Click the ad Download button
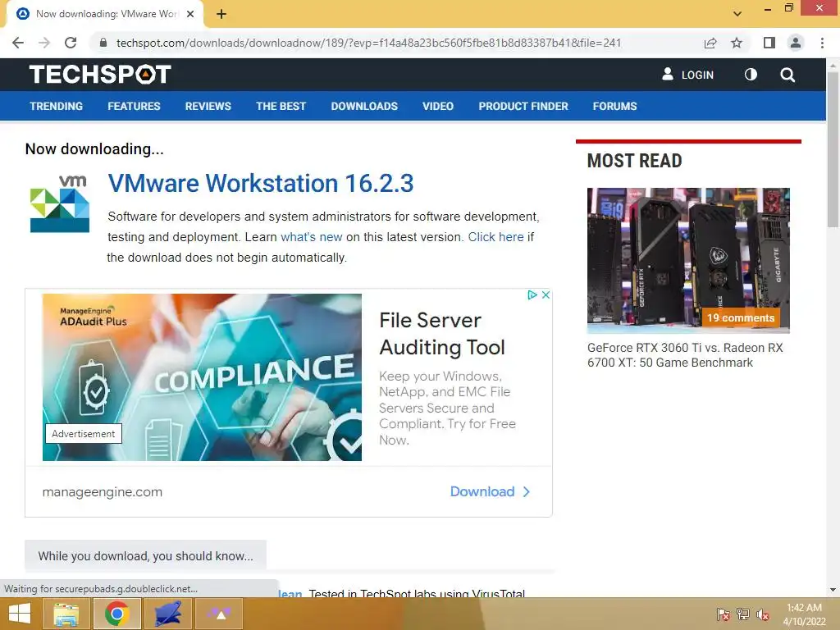 [491, 492]
